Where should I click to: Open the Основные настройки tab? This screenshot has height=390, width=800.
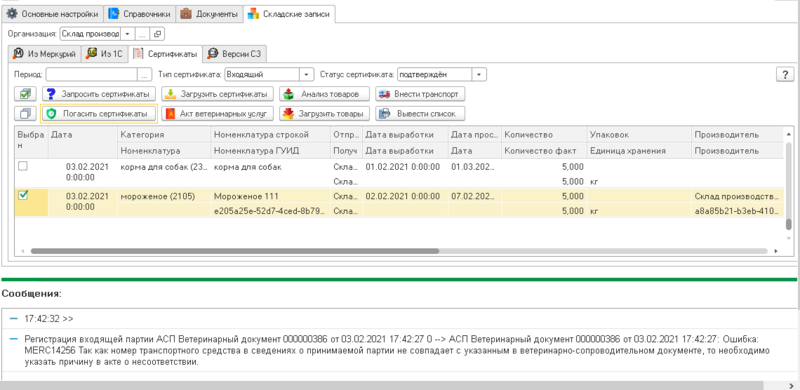tap(52, 14)
